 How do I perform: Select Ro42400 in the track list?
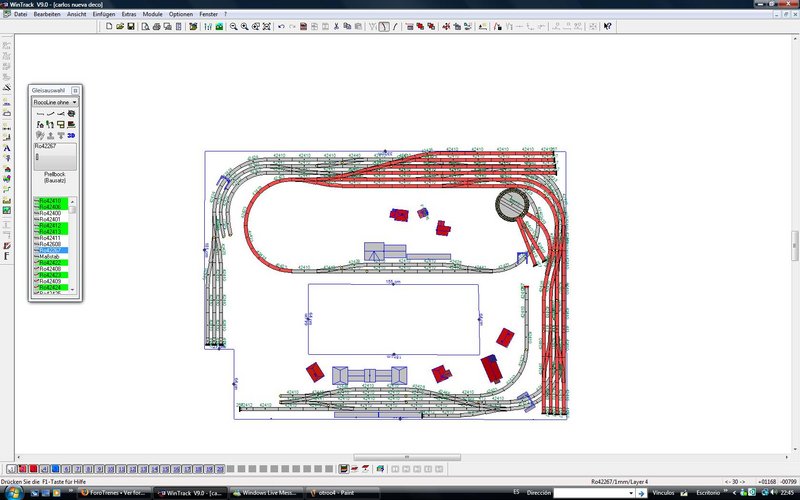[x=51, y=213]
